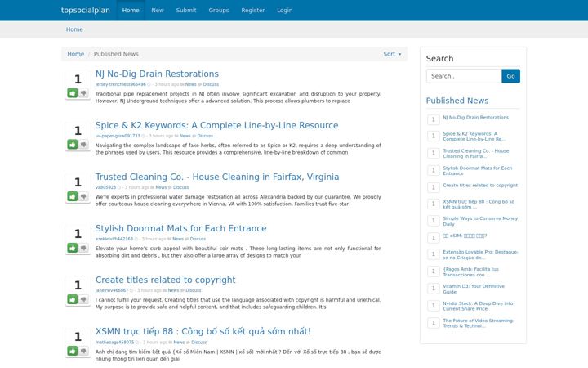Open author ezekielvlfh442163 profile
Viewport: 588px width, 368px height.
click(114, 239)
